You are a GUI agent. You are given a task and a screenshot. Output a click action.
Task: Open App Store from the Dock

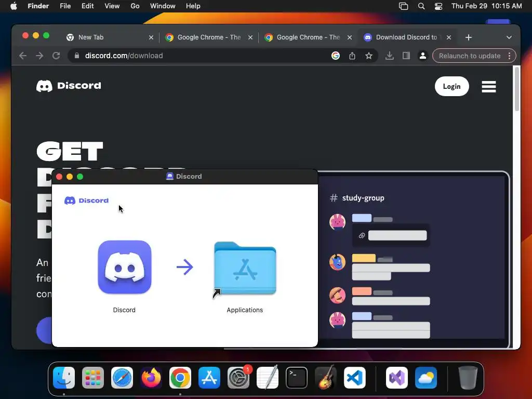209,378
